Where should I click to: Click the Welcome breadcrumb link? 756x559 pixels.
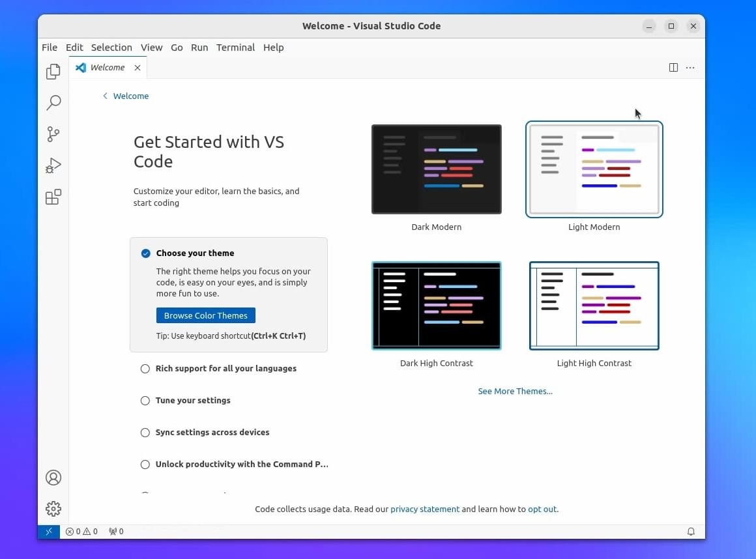tap(130, 96)
